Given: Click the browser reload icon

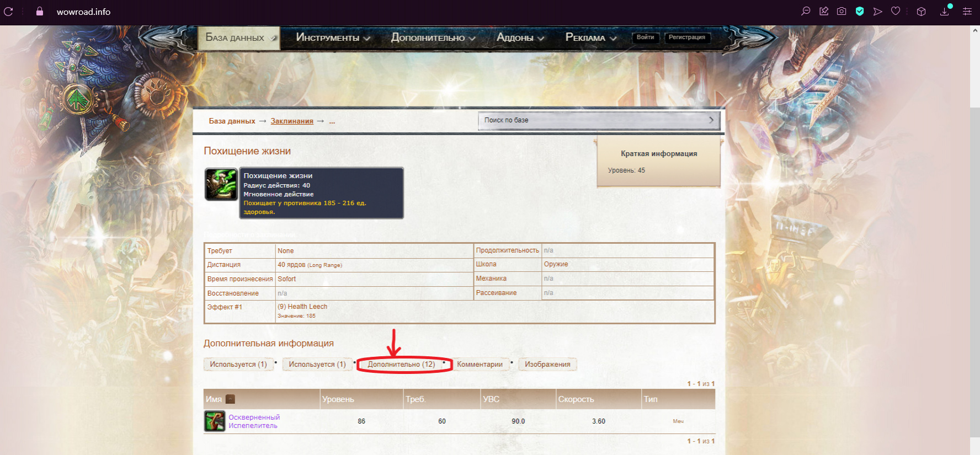Looking at the screenshot, I should [8, 11].
